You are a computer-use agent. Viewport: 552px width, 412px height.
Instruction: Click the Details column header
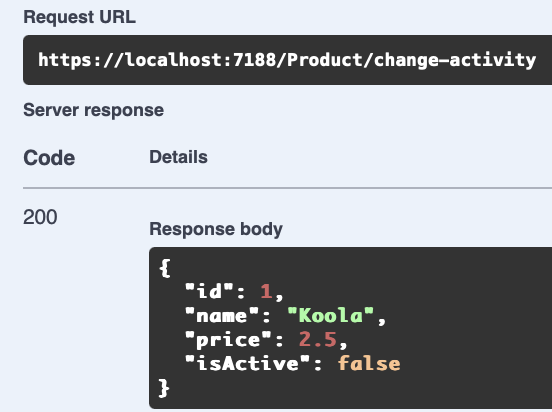(178, 157)
